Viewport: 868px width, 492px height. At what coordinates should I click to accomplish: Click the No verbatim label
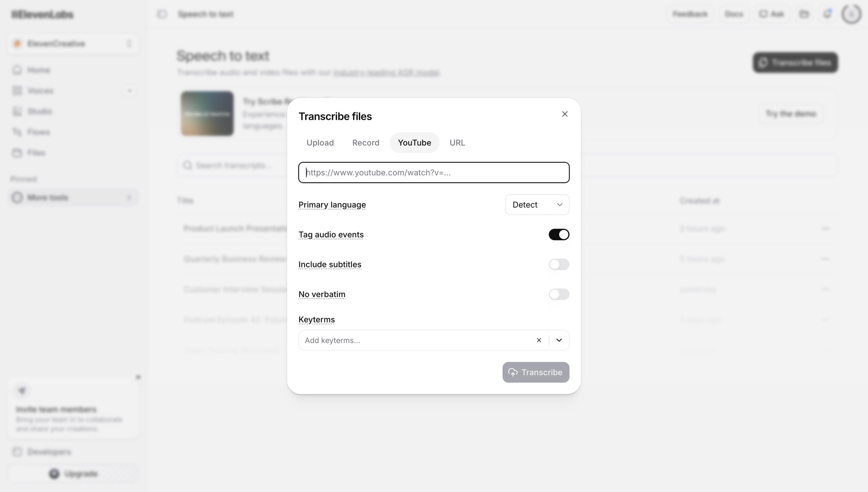click(322, 294)
